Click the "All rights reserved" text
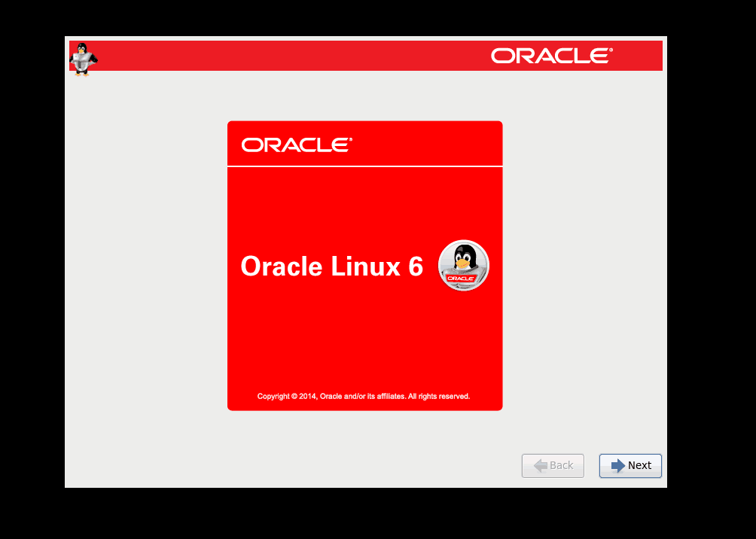 (x=439, y=396)
